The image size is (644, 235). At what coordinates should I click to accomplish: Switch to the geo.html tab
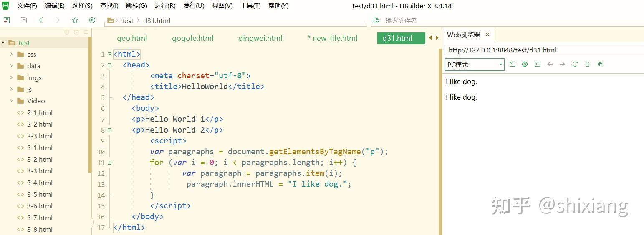(132, 38)
